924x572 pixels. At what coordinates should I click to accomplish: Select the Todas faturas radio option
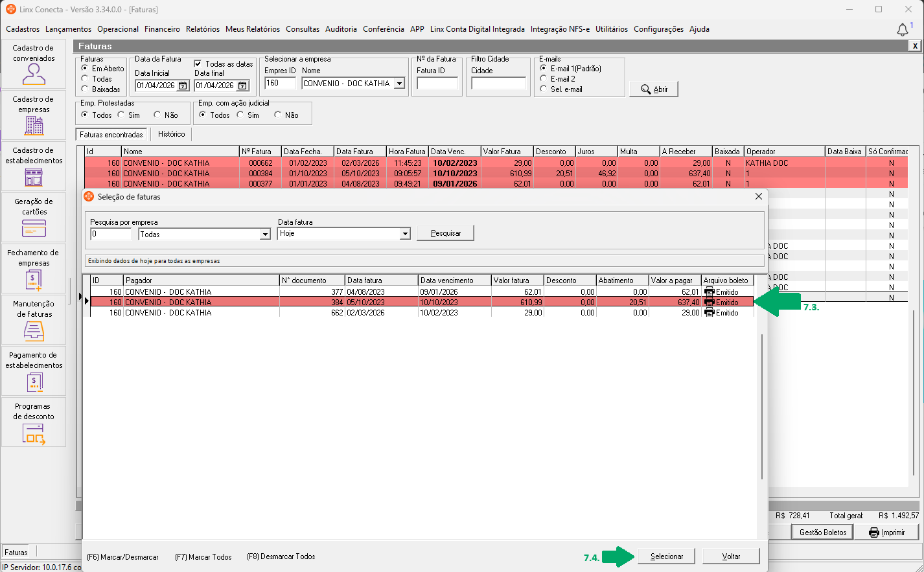[84, 78]
